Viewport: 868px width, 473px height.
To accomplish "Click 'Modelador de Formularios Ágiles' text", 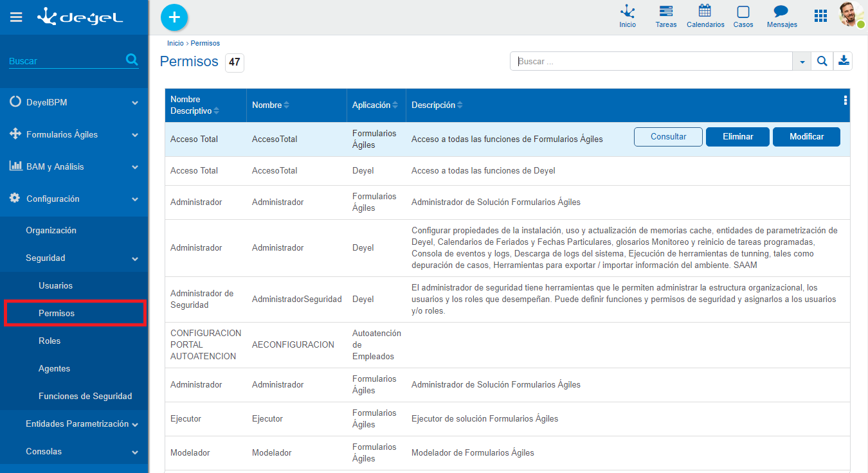I will click(473, 452).
